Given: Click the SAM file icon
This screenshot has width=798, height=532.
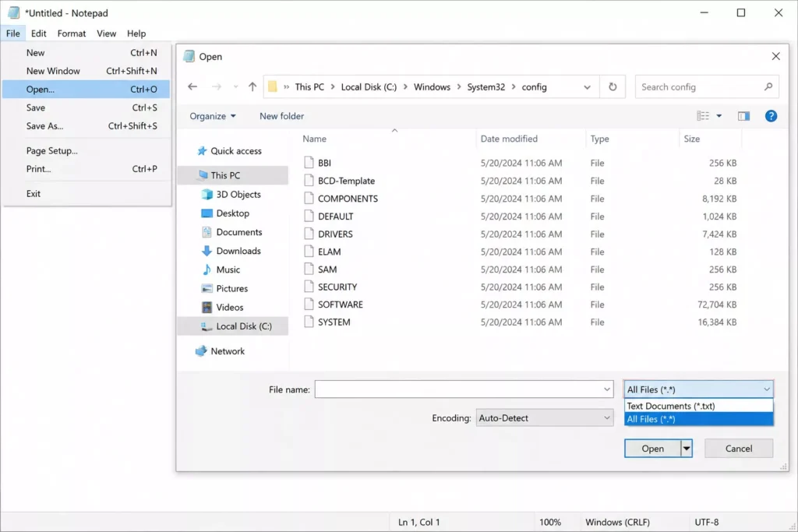Looking at the screenshot, I should pos(309,269).
